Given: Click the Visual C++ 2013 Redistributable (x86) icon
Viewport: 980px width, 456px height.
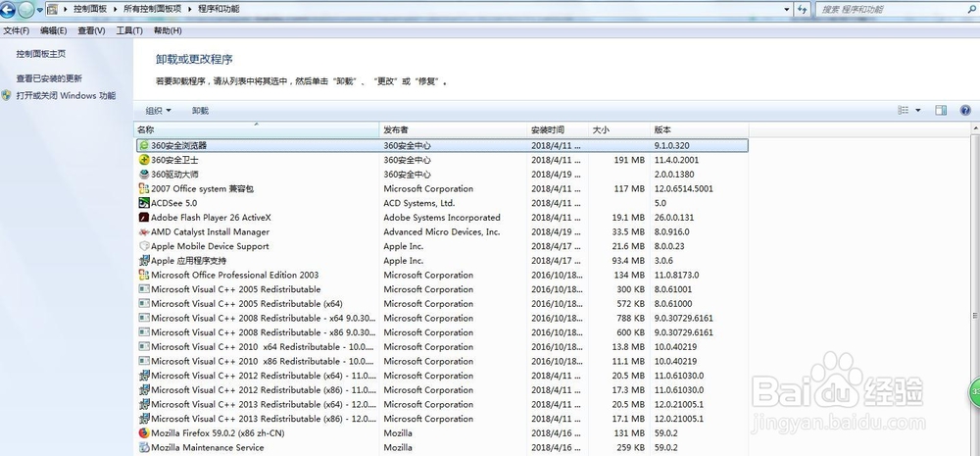Looking at the screenshot, I should click(x=144, y=419).
